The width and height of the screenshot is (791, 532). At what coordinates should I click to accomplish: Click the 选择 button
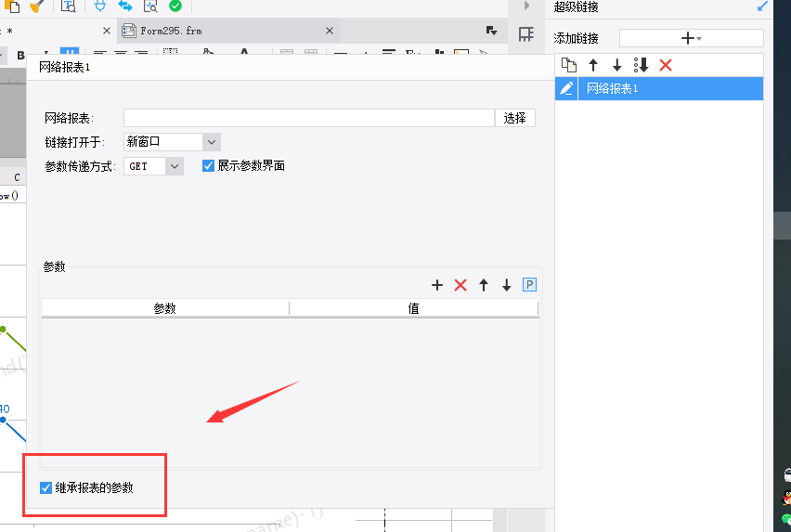tap(514, 118)
